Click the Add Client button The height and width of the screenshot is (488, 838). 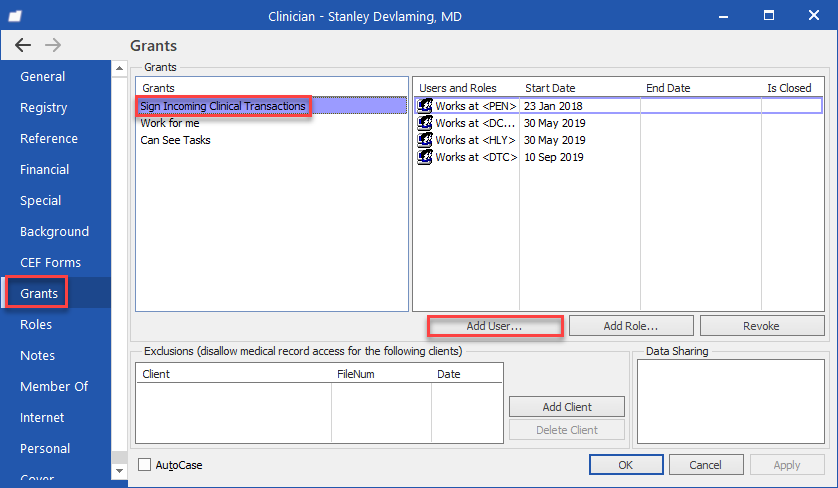tap(567, 407)
